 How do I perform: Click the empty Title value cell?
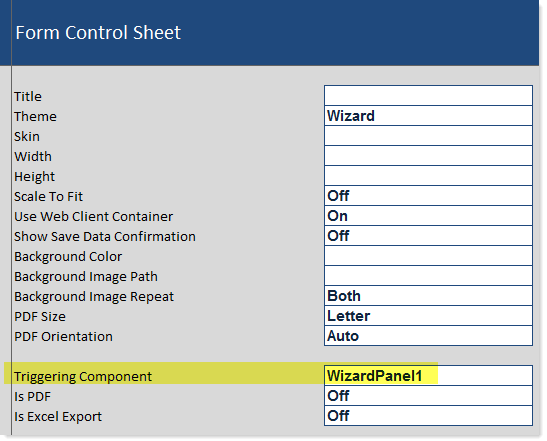pyautogui.click(x=428, y=95)
